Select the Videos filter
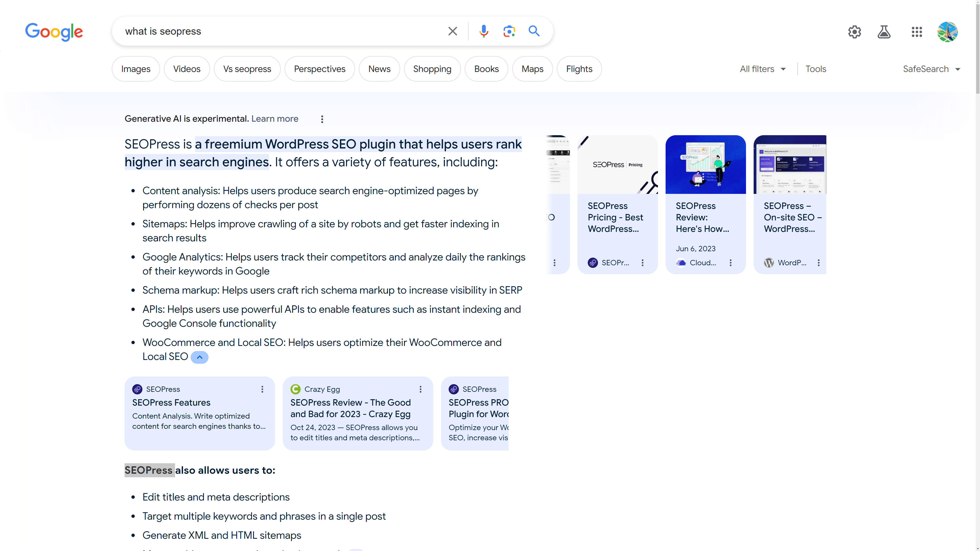980x551 pixels. pos(187,69)
